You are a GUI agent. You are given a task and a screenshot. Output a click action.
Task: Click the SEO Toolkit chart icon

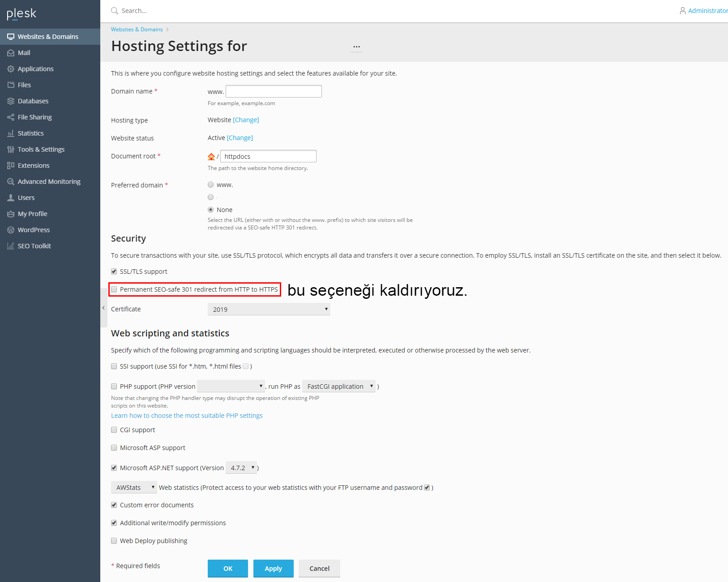pyautogui.click(x=11, y=246)
